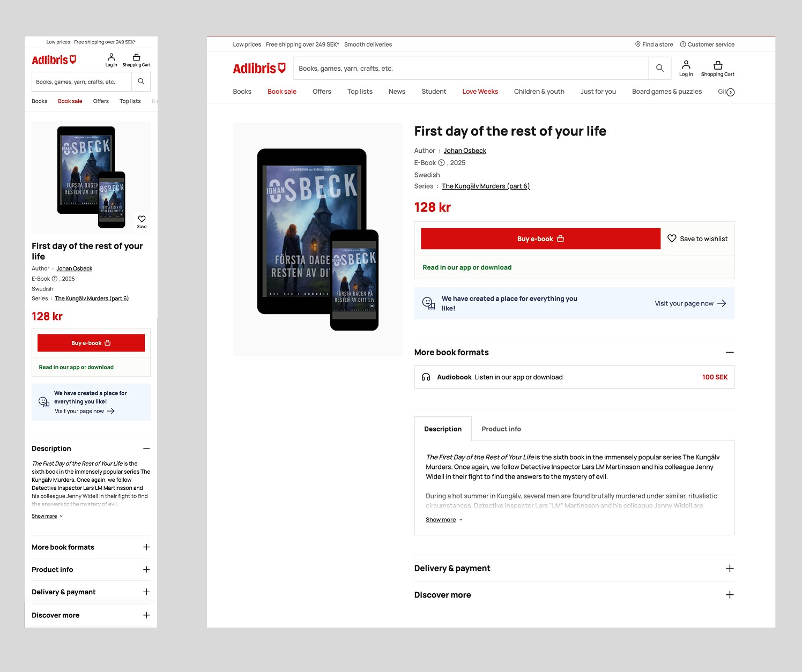Expand Discover more on desktop
Screen dimensions: 802x672
730,595
